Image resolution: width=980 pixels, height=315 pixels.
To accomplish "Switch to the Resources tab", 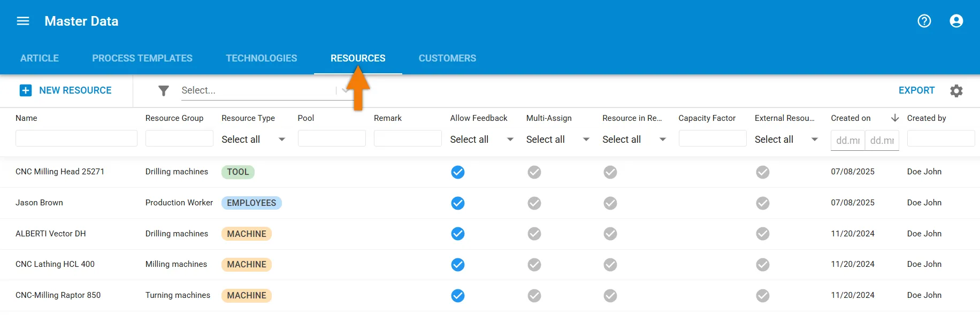I will point(358,58).
